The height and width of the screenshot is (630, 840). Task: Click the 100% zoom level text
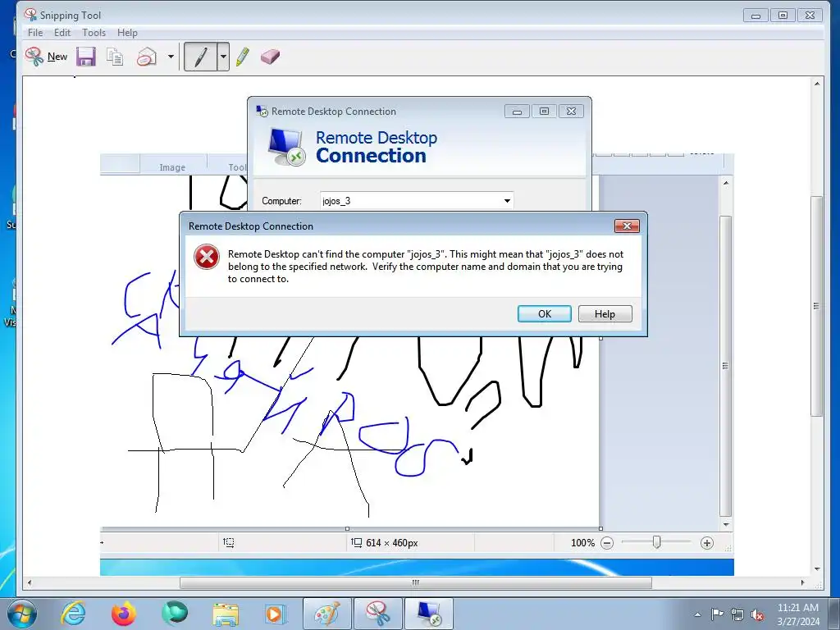tap(583, 543)
